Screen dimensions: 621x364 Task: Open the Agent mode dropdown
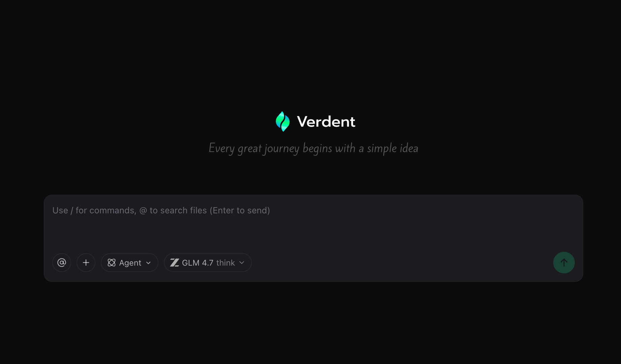pos(129,263)
